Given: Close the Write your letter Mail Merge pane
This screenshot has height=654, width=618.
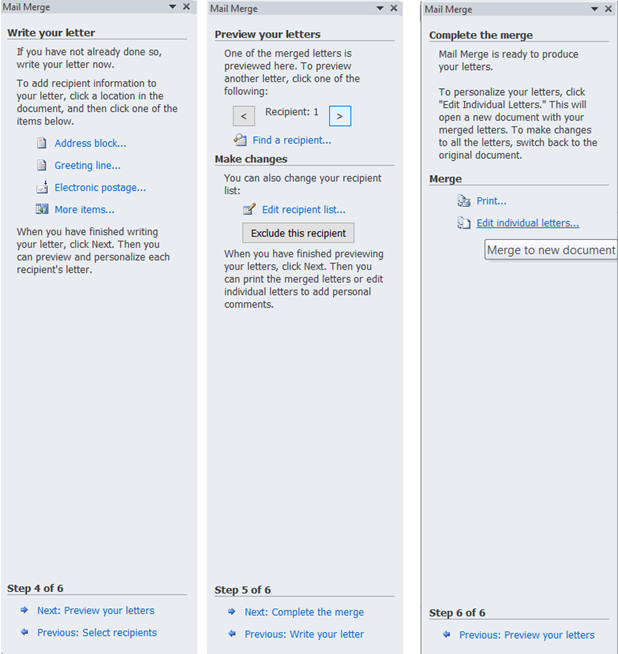Looking at the screenshot, I should coord(186,7).
